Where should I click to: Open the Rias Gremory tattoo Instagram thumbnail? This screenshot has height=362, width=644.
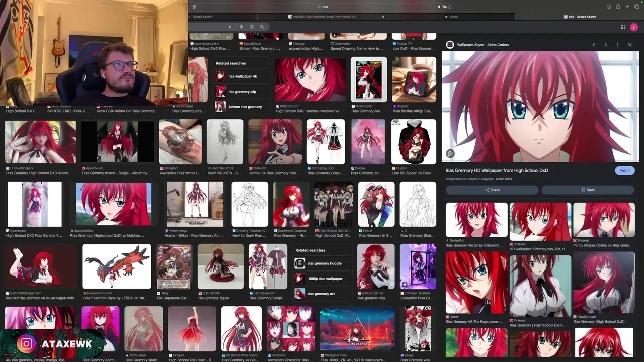pos(180,142)
